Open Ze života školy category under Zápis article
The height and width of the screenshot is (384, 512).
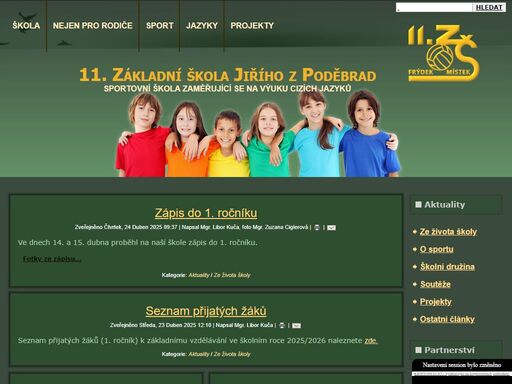click(232, 275)
